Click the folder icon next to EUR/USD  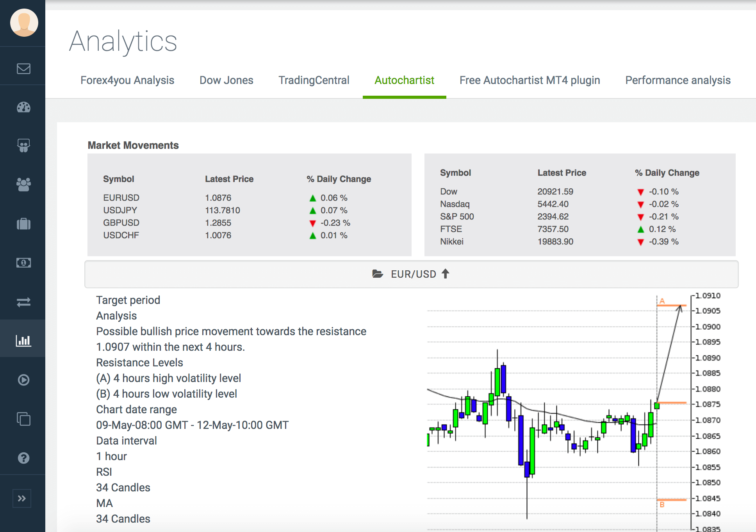pos(377,274)
